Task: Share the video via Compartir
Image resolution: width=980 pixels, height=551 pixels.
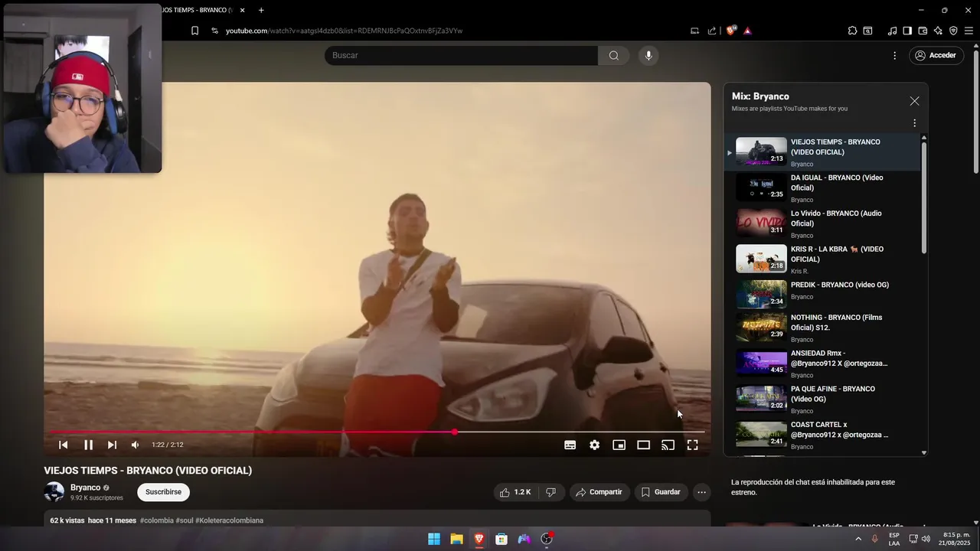Action: click(x=599, y=492)
